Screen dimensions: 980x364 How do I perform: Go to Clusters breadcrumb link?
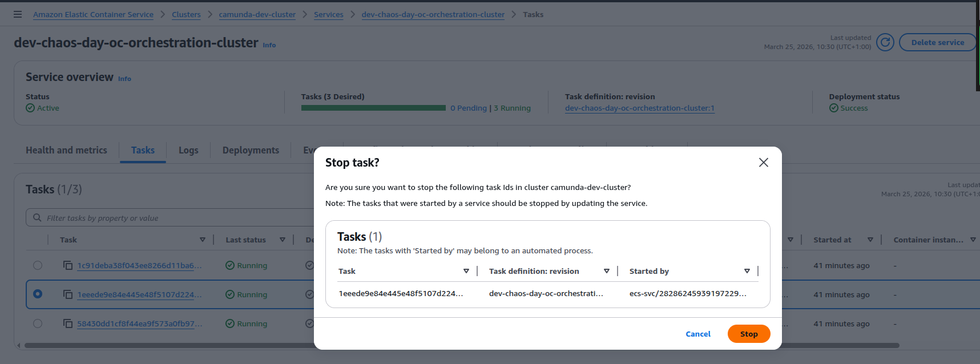coord(186,14)
